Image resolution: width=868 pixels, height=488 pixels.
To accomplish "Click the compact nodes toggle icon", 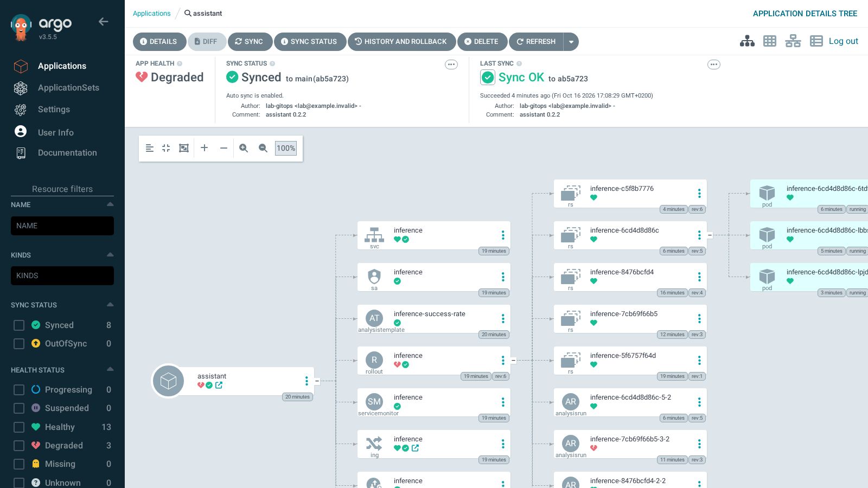I will pyautogui.click(x=166, y=148).
